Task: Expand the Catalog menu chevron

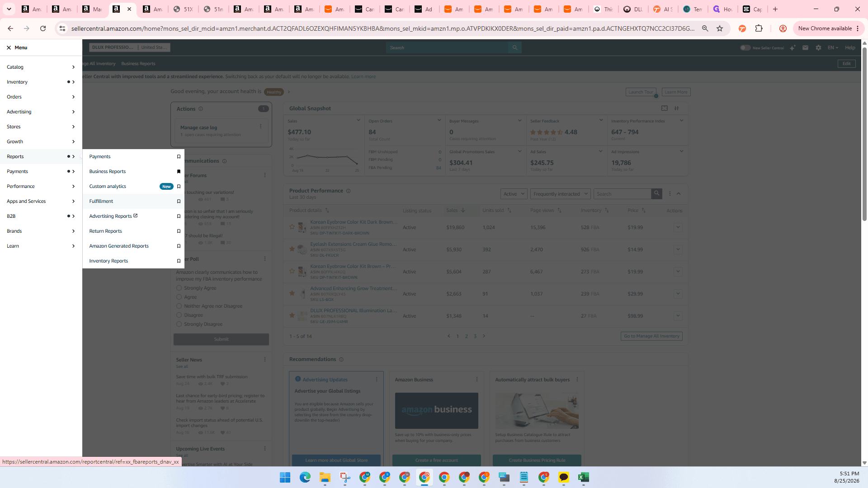Action: click(73, 67)
